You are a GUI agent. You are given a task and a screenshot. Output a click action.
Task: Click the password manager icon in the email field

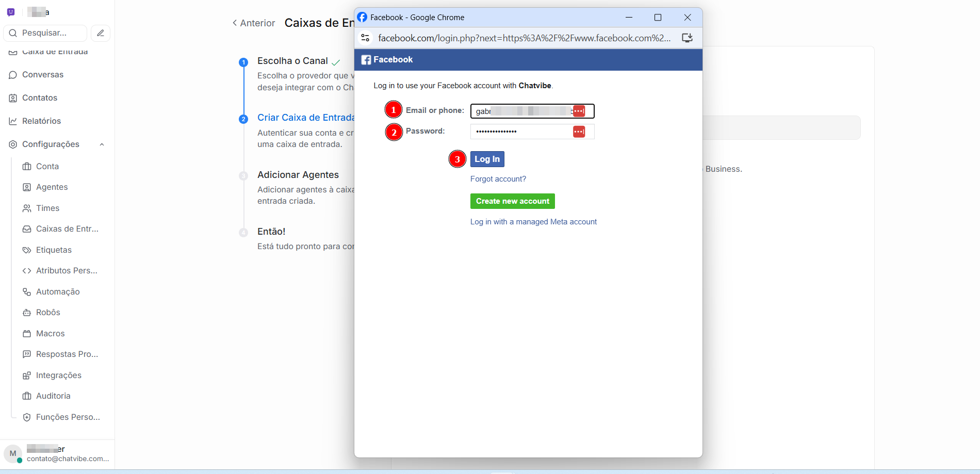tap(579, 111)
